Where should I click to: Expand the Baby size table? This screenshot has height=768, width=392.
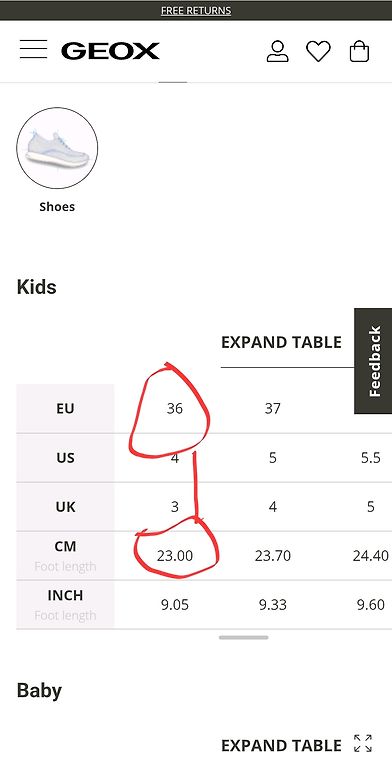(281, 745)
